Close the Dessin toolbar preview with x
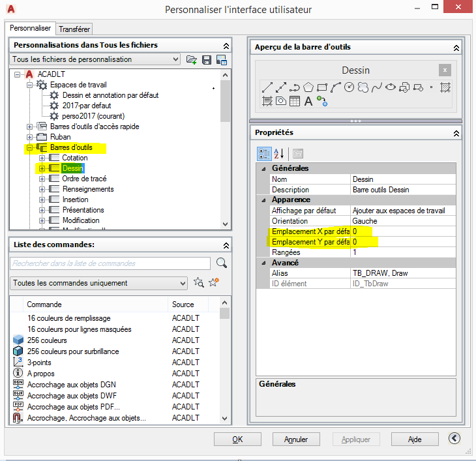The image size is (476, 461). pos(445,70)
